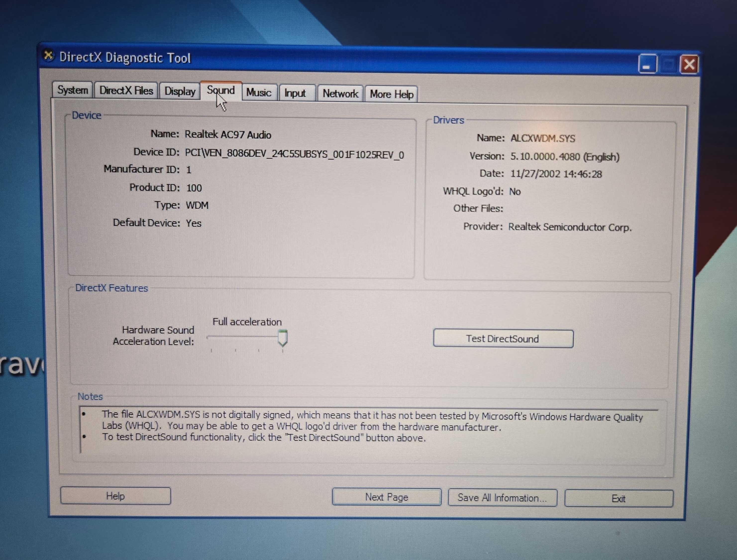This screenshot has width=737, height=560.
Task: Click inside the Notes text box
Action: [368, 430]
